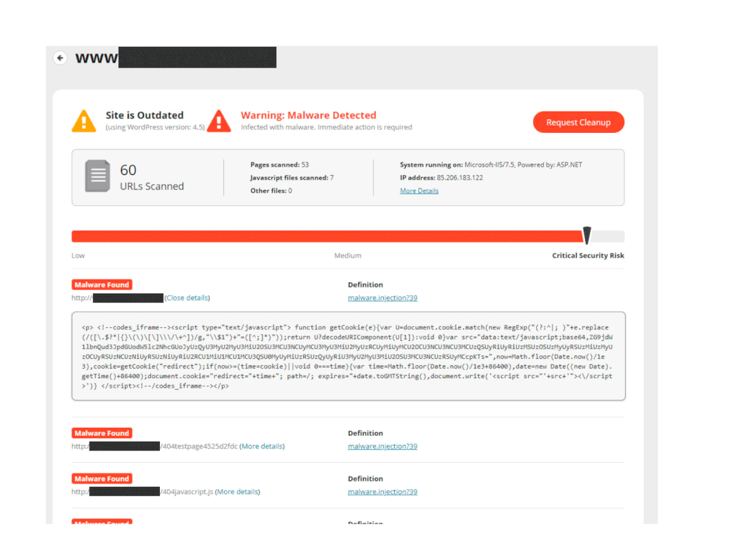Click the red security risk bar
Screen dimensions: 756x551
[327, 236]
